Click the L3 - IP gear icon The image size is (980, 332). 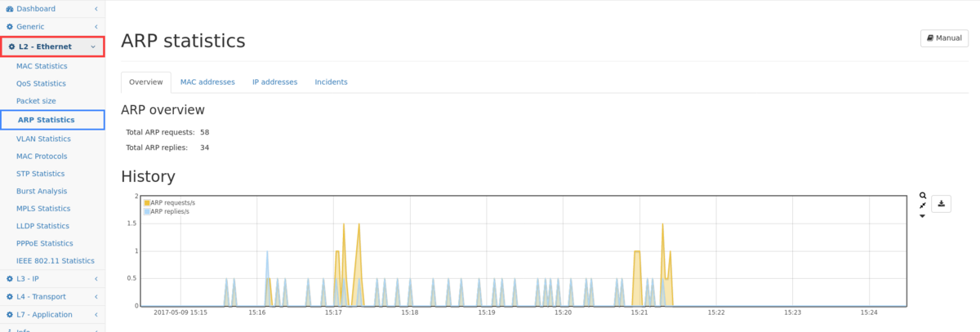click(10, 279)
